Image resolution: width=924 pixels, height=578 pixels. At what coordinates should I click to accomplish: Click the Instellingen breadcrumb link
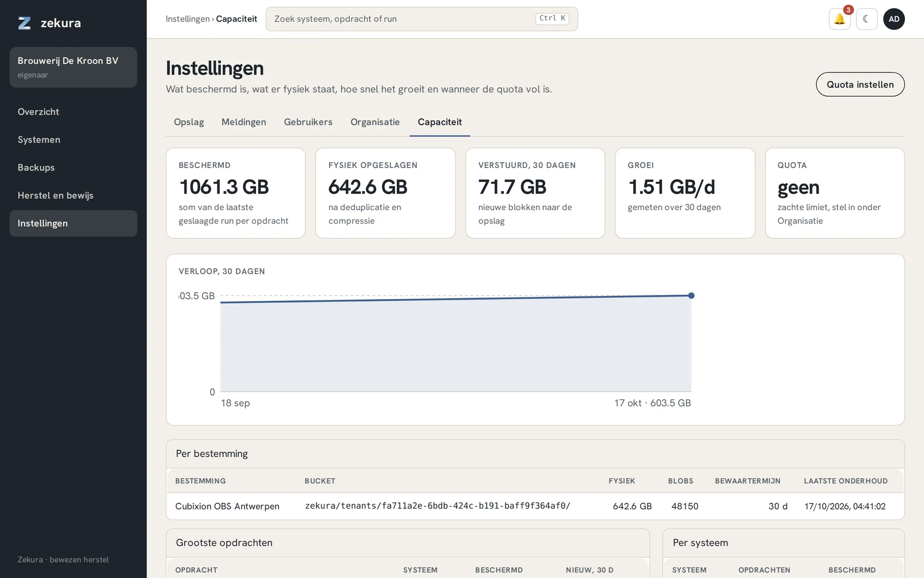pyautogui.click(x=188, y=19)
